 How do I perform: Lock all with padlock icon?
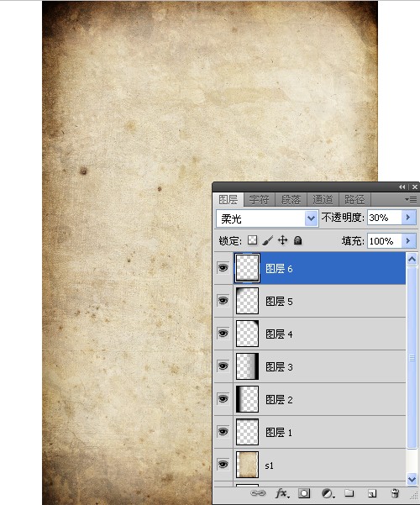click(298, 240)
